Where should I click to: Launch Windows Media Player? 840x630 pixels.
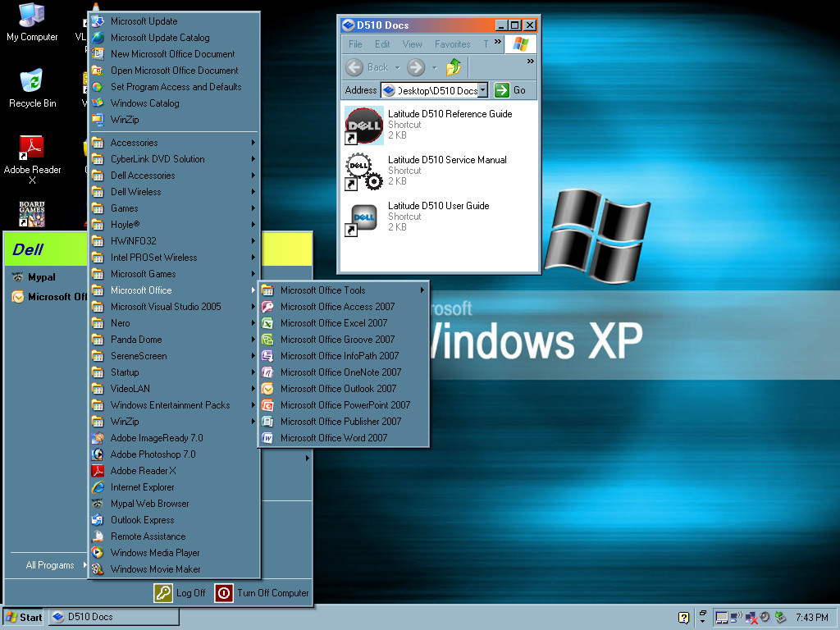click(174, 553)
